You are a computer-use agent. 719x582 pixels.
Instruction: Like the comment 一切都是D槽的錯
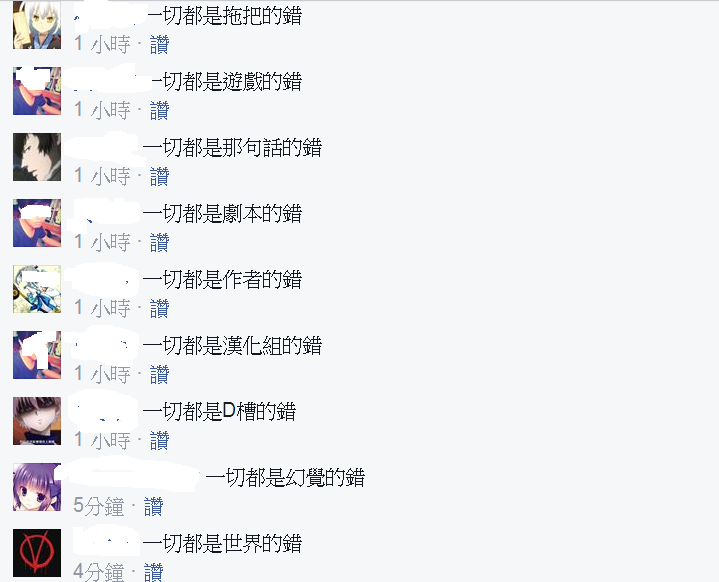[160, 441]
